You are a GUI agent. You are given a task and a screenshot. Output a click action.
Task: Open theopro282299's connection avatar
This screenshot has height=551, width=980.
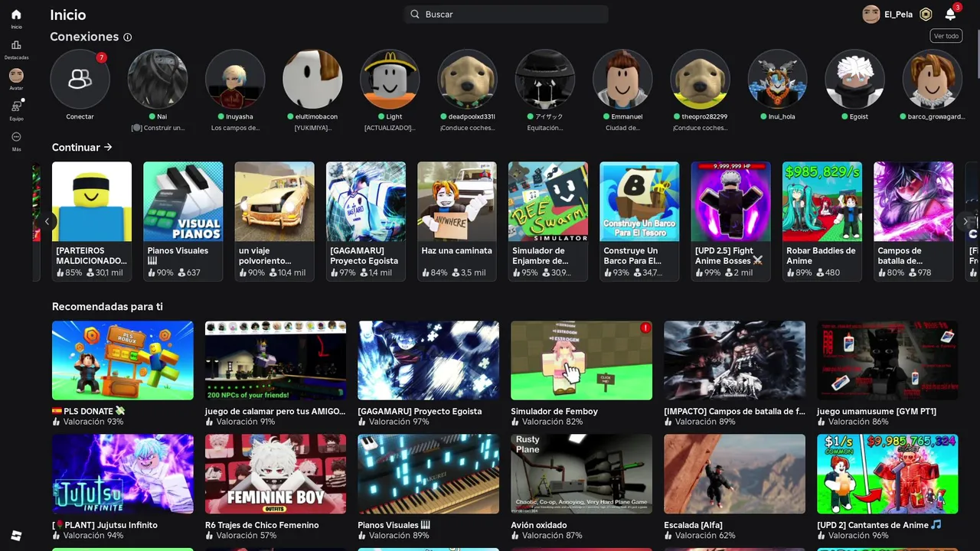point(700,79)
